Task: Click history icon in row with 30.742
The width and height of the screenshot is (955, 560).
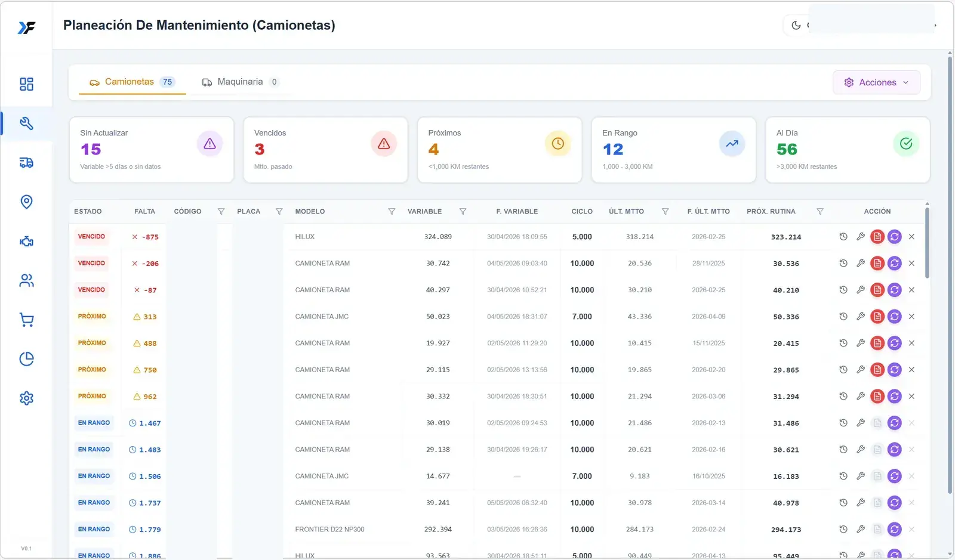Action: coord(843,263)
